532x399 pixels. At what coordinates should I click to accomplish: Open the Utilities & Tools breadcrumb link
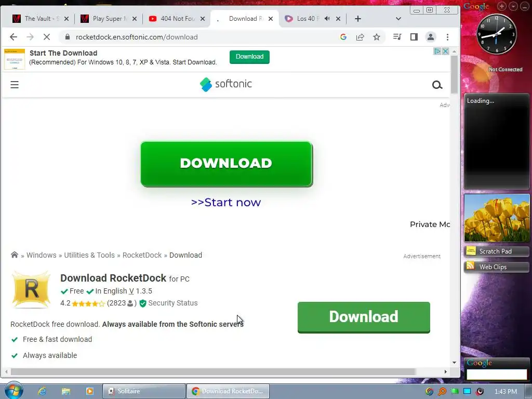click(x=89, y=255)
